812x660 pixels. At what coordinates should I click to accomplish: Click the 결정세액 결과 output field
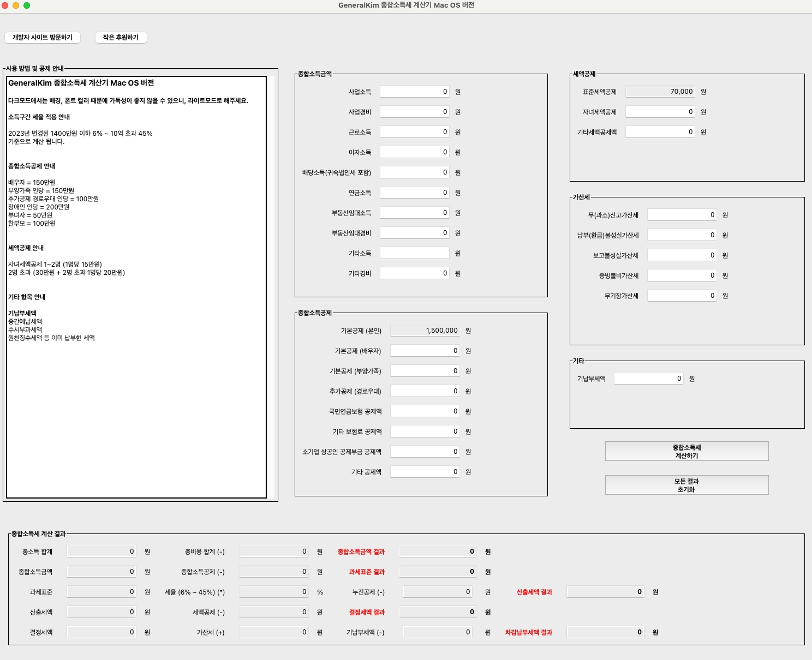(x=438, y=612)
